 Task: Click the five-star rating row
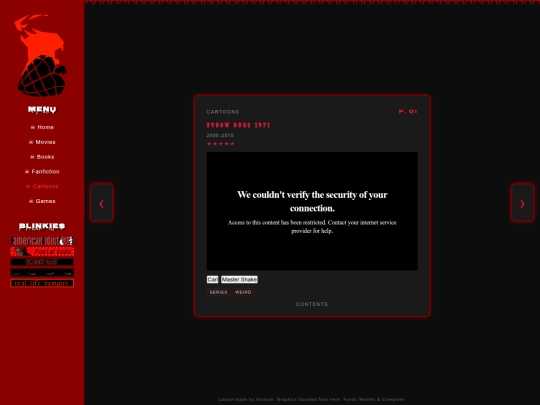pos(221,144)
